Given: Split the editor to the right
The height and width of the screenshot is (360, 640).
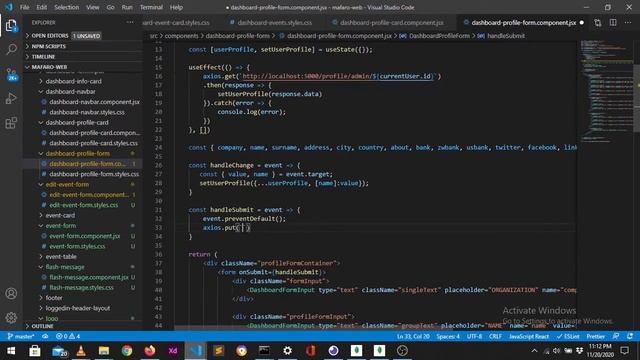Looking at the screenshot, I should (613, 23).
